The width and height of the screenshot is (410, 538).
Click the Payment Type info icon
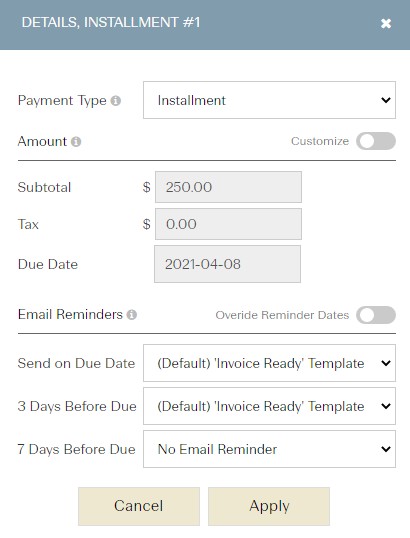[x=116, y=101]
